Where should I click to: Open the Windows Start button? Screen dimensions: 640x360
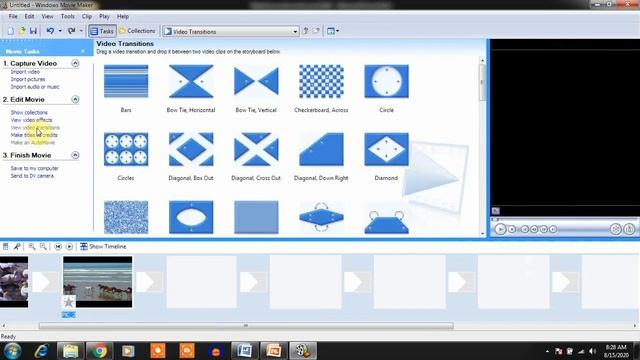pos(12,351)
